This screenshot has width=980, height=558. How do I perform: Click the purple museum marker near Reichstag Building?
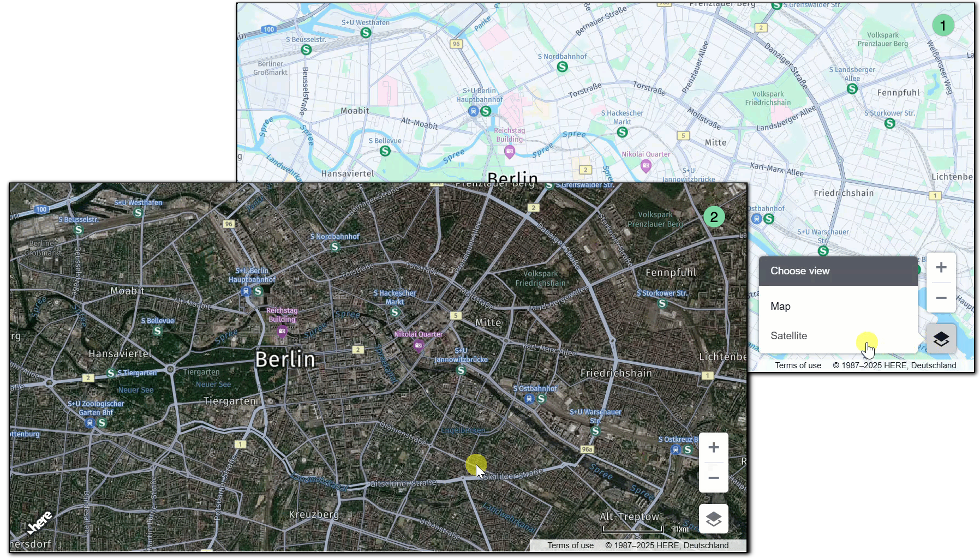[x=282, y=332]
